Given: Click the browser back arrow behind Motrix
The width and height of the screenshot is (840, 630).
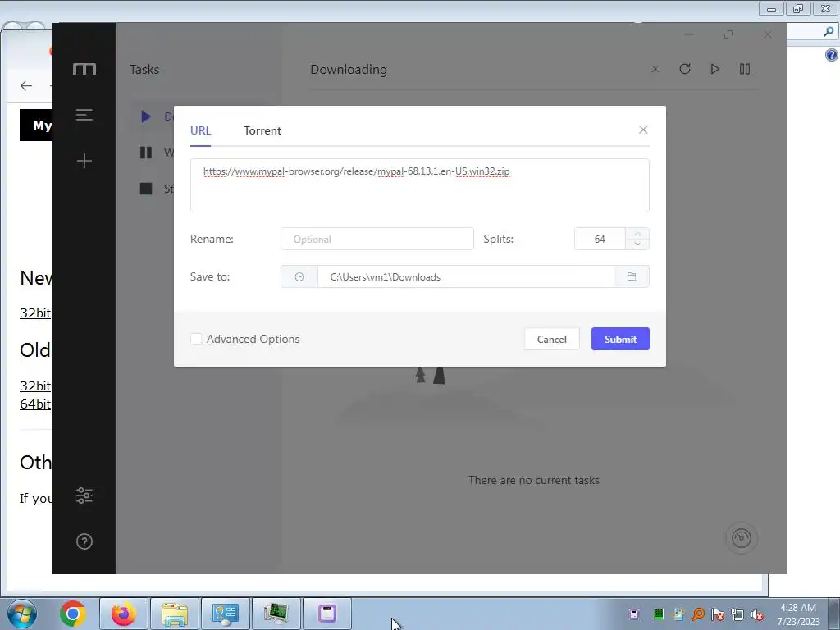Looking at the screenshot, I should pyautogui.click(x=26, y=85).
